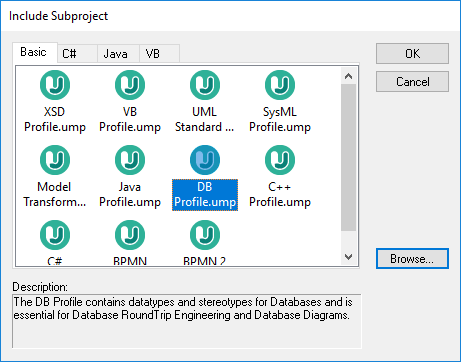The image size is (461, 362).
Task: Open the Java tab
Action: tap(118, 53)
